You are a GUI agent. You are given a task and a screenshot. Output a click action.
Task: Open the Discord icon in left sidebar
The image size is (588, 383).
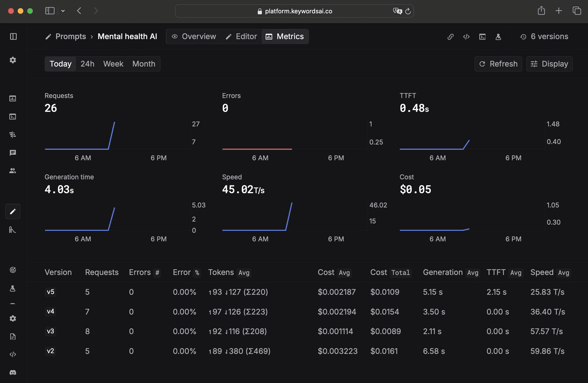[13, 372]
